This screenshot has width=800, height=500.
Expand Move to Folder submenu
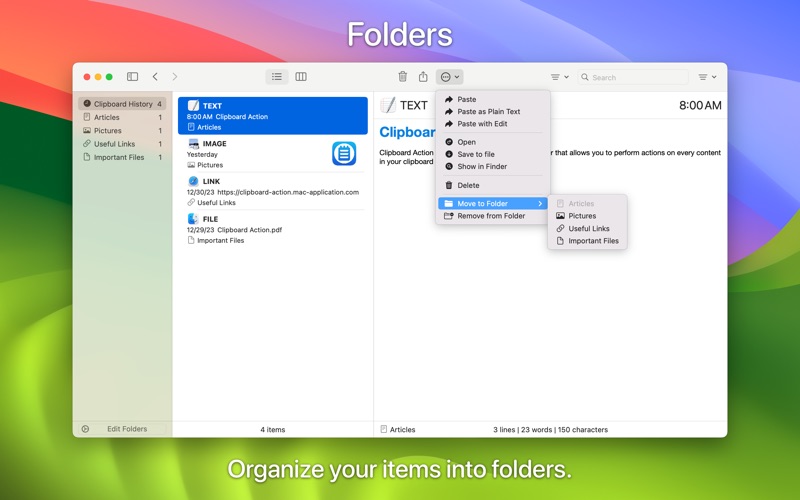[493, 204]
